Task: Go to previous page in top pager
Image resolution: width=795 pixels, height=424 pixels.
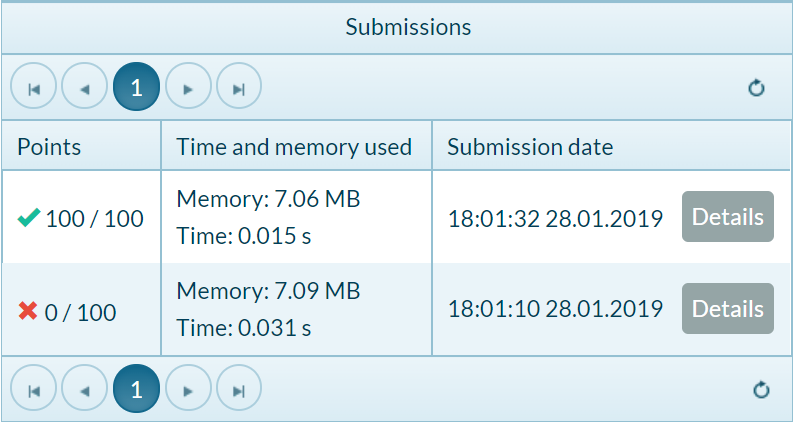Action: coord(85,86)
